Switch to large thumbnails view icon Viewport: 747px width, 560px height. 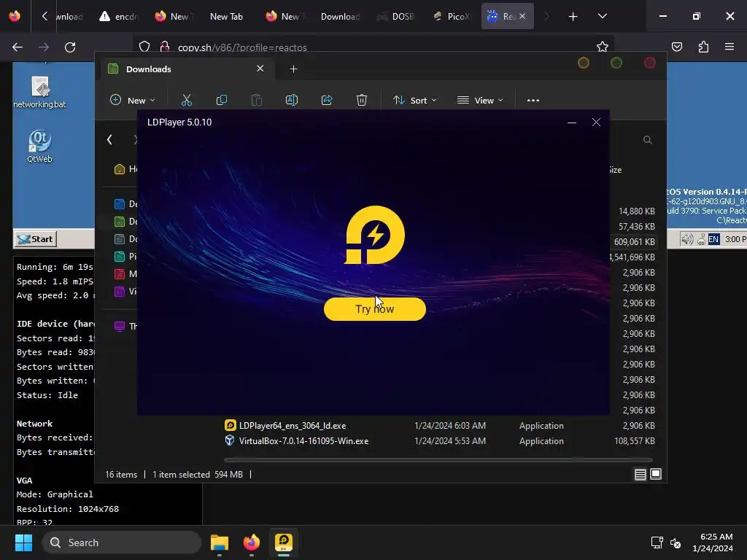tap(656, 474)
